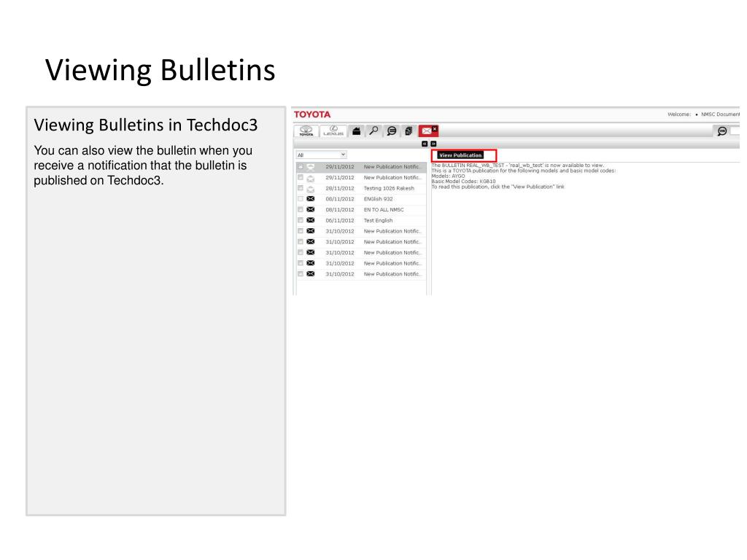This screenshot has width=747, height=560.
Task: Close the red envelope messages tab
Action: pyautogui.click(x=435, y=128)
